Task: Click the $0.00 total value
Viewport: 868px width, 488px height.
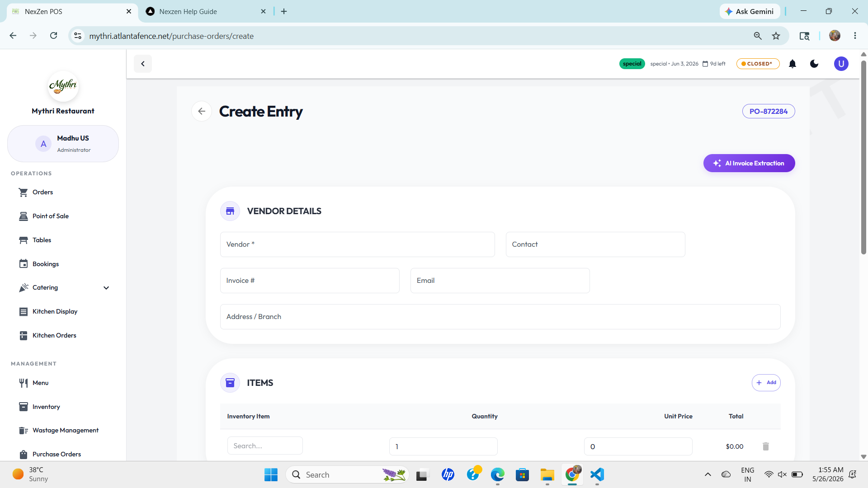Action: [735, 446]
